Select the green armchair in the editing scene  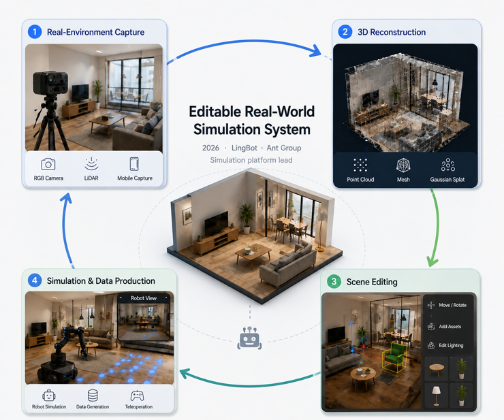click(394, 356)
